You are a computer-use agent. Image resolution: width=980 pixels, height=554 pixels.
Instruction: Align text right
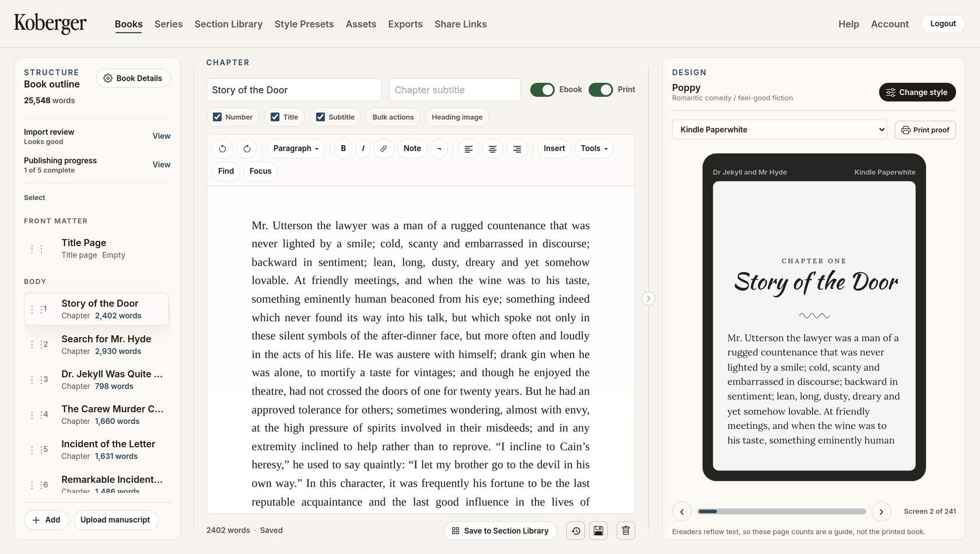[x=517, y=149]
